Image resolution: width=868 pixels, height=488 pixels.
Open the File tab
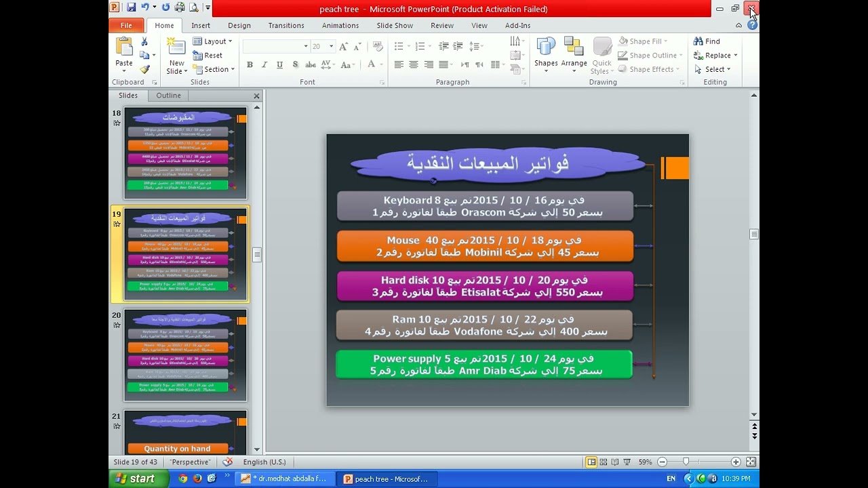[126, 26]
